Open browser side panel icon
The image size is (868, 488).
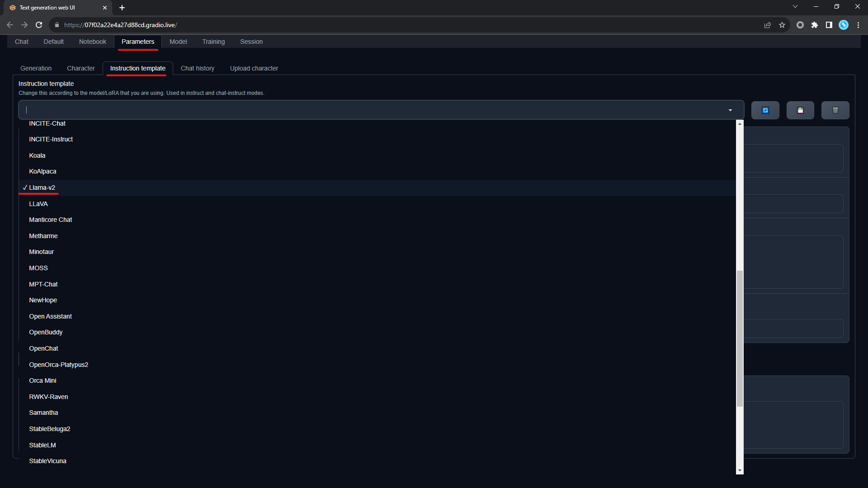829,25
